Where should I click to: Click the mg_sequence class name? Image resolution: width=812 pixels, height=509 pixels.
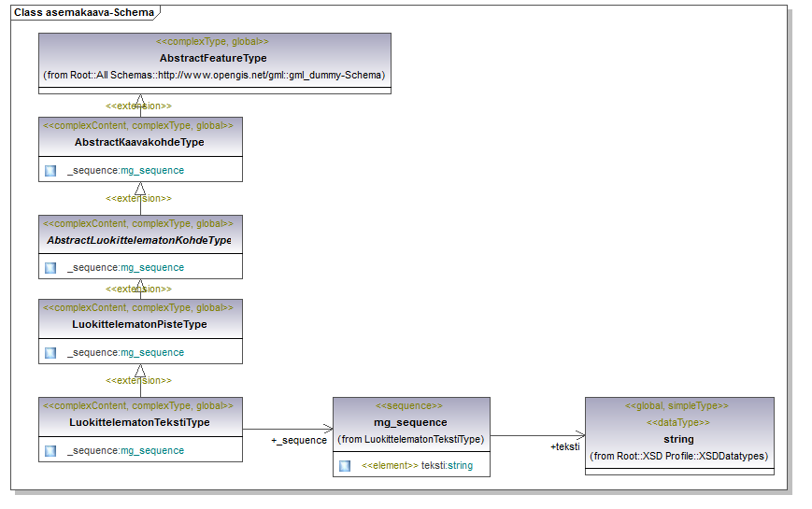click(410, 422)
